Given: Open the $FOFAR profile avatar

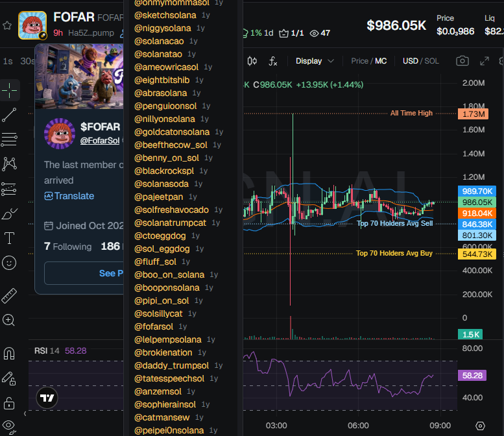Looking at the screenshot, I should pos(60,134).
